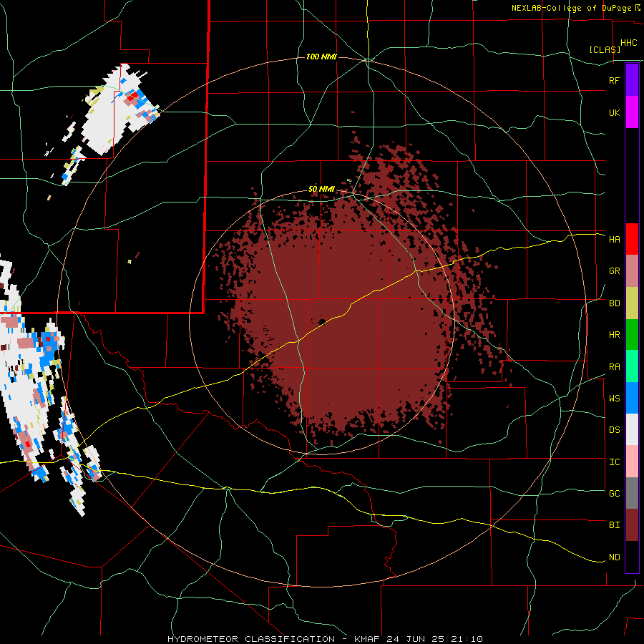
Task: Click the RF purple legend swatch
Action: tap(632, 80)
